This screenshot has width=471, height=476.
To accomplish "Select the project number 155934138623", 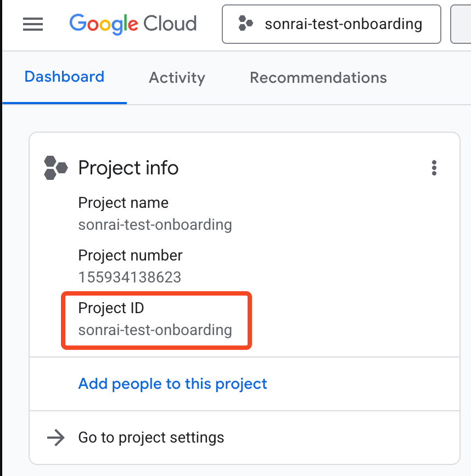I will pyautogui.click(x=130, y=277).
